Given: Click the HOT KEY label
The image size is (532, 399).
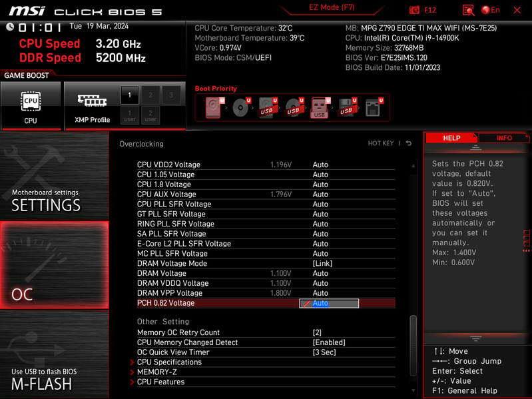Looking at the screenshot, I should click(x=381, y=143).
